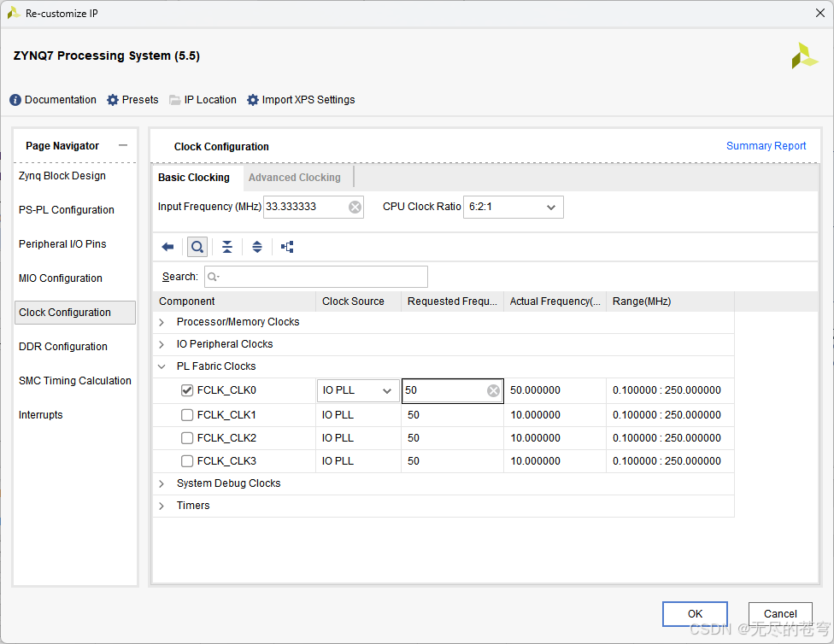Open SMC Timing Calculation page
Image resolution: width=834 pixels, height=644 pixels.
click(x=75, y=381)
